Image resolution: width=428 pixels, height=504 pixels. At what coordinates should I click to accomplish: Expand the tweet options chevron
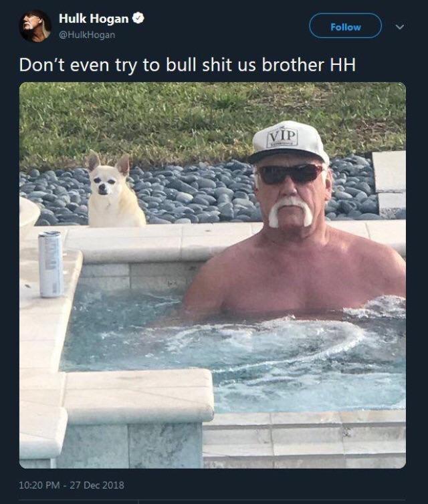[400, 27]
